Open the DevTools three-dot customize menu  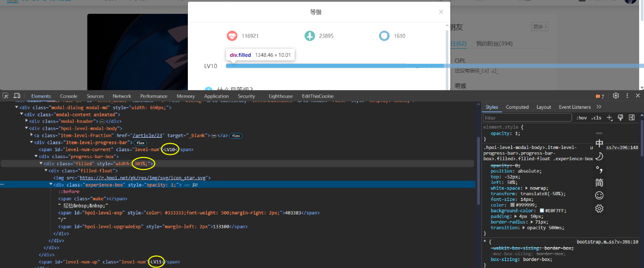626,96
